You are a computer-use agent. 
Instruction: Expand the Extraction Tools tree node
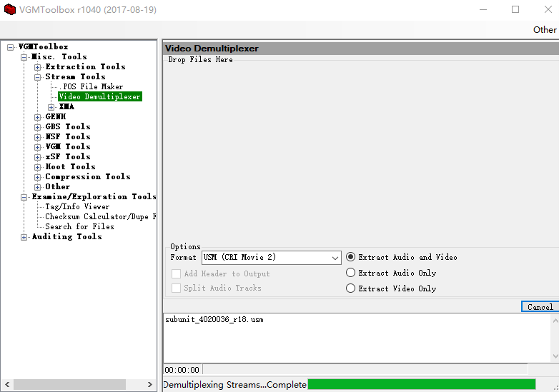38,67
